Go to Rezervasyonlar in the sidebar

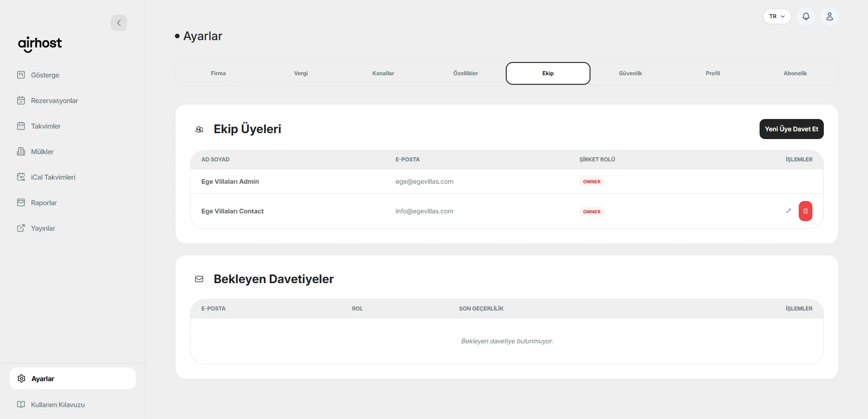[73, 100]
